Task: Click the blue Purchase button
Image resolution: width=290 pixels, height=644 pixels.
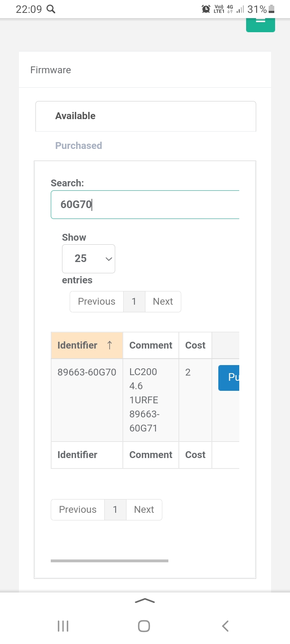Action: point(229,378)
